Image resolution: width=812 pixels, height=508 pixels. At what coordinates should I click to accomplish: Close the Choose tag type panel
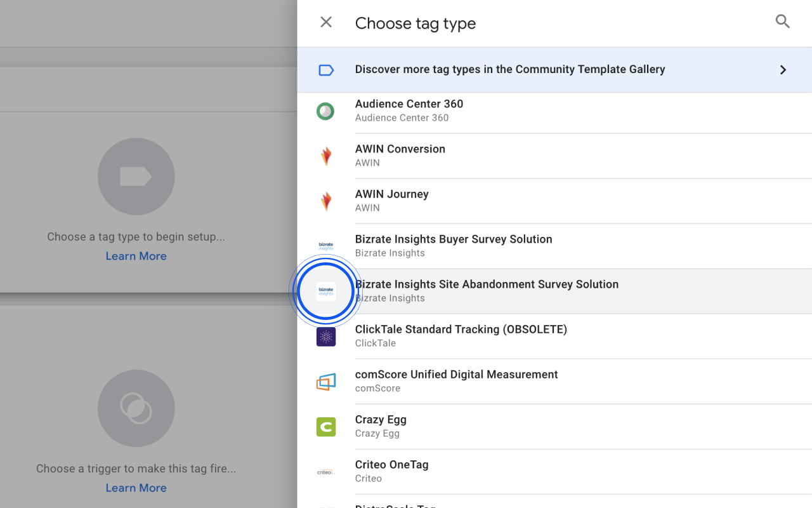326,23
